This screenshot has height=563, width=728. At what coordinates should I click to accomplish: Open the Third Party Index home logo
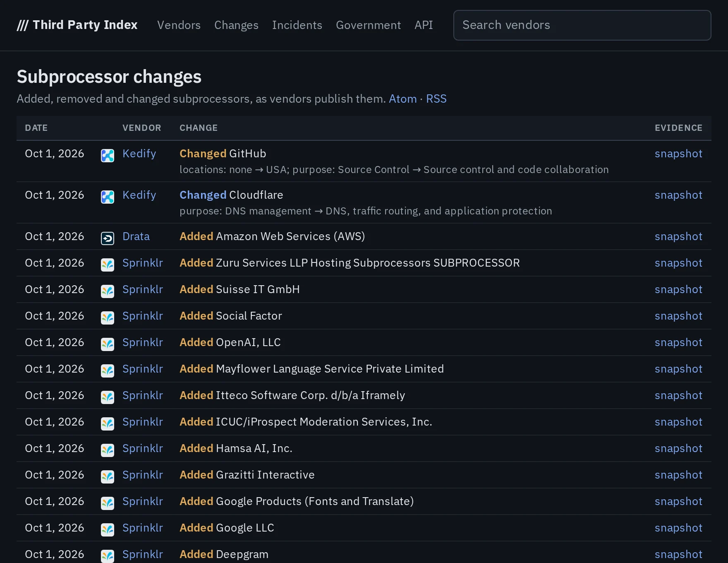[77, 25]
